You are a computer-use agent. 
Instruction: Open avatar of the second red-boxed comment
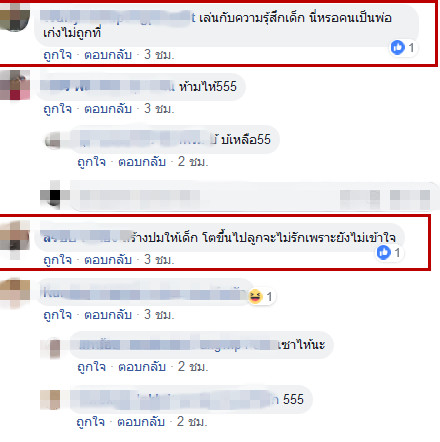[15, 237]
